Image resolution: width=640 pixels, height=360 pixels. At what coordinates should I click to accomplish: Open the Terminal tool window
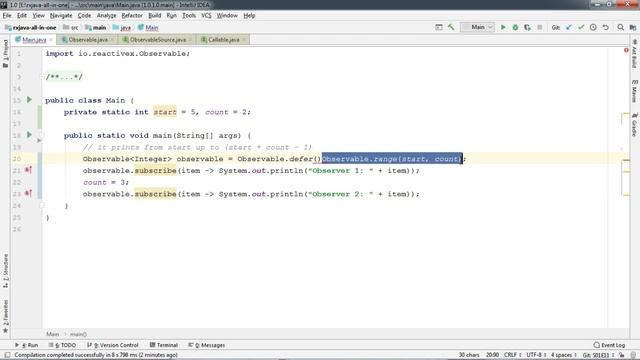tap(163, 345)
